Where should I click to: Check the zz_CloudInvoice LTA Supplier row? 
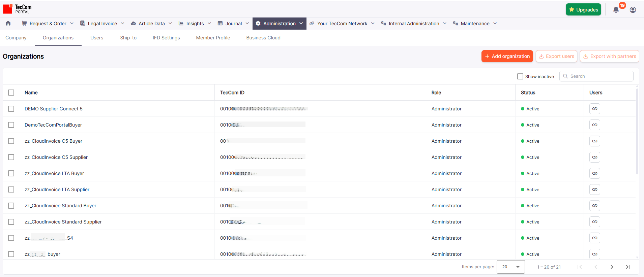11,189
